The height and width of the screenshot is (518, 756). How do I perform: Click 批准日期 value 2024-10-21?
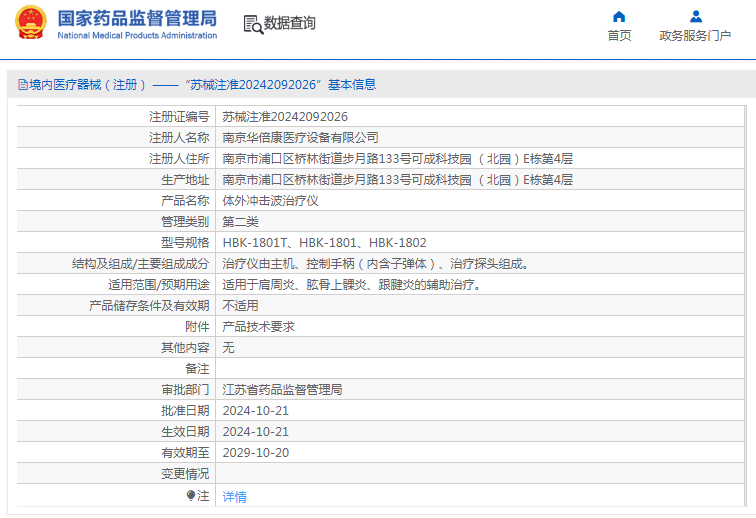[256, 410]
